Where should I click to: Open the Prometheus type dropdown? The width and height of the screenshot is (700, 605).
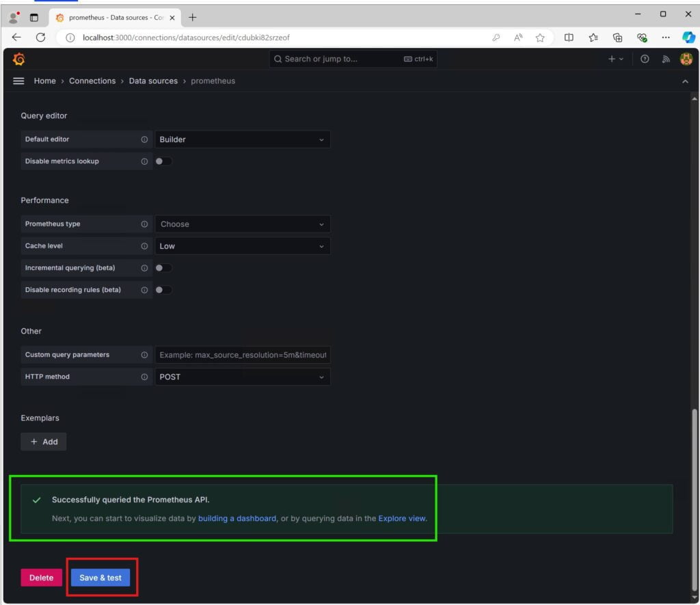click(243, 224)
